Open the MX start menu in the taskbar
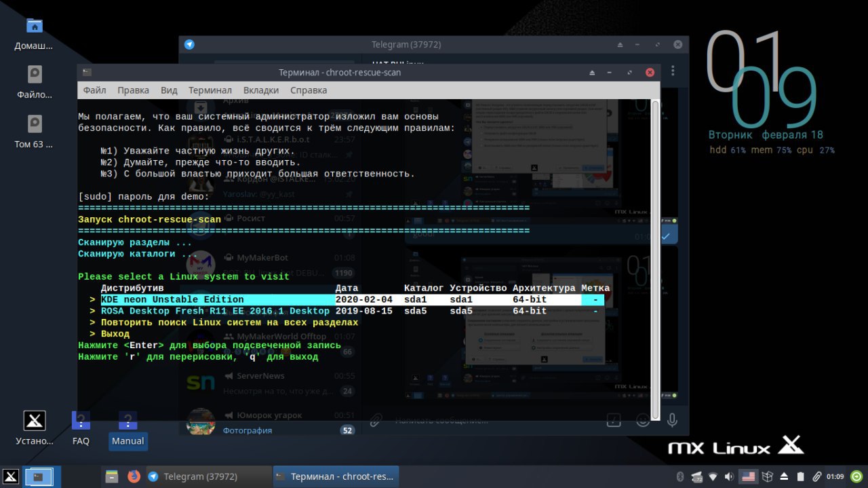 [x=11, y=476]
